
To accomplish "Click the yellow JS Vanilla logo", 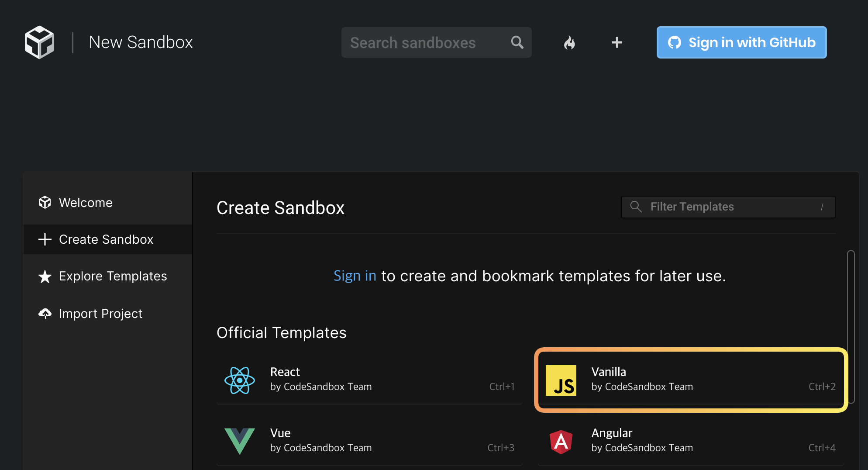I will [561, 380].
